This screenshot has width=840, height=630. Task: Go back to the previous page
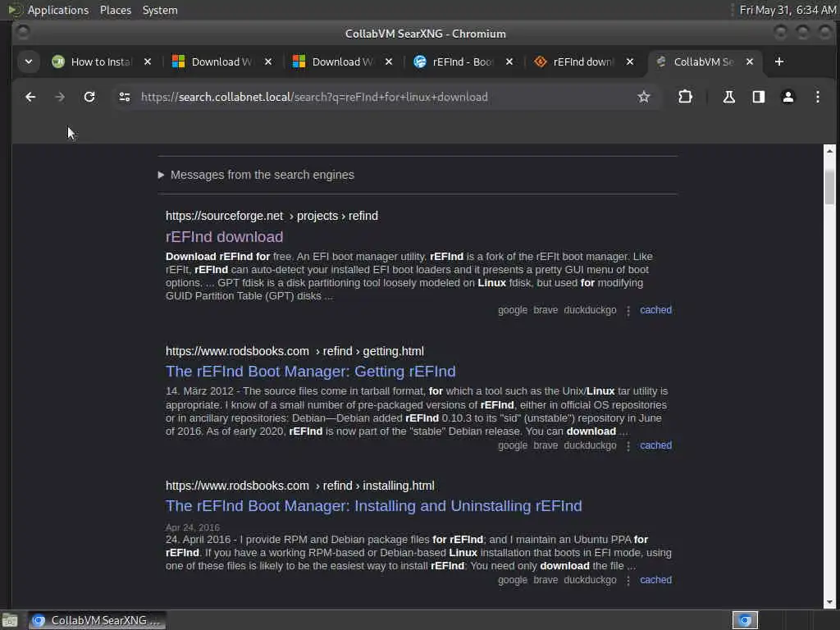pos(30,97)
